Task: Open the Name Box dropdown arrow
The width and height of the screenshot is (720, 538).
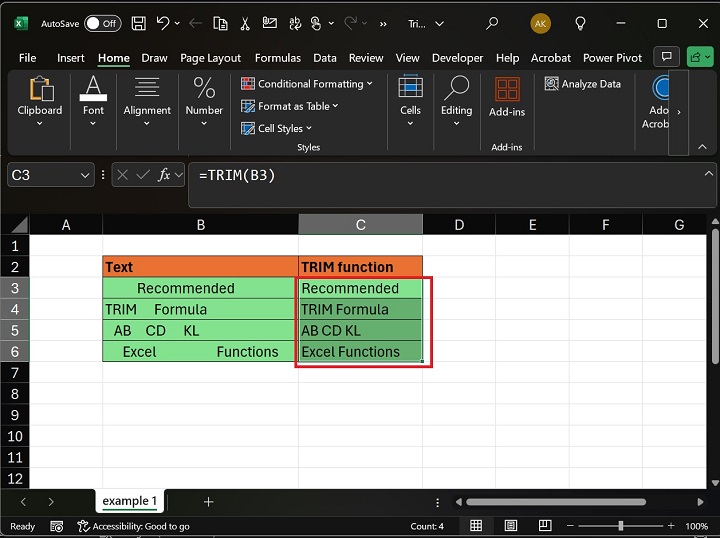Action: coord(85,175)
